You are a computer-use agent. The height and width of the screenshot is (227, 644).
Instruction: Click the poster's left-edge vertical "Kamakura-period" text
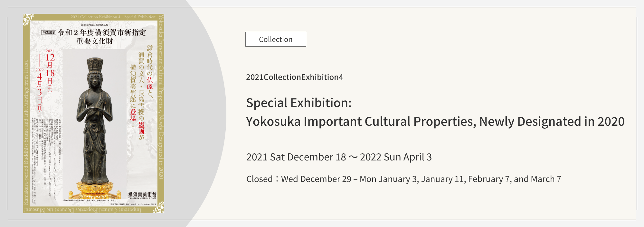(26, 132)
